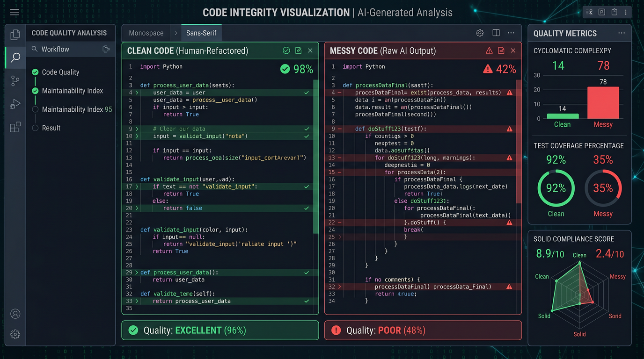Close the Clean Code panel

click(310, 50)
